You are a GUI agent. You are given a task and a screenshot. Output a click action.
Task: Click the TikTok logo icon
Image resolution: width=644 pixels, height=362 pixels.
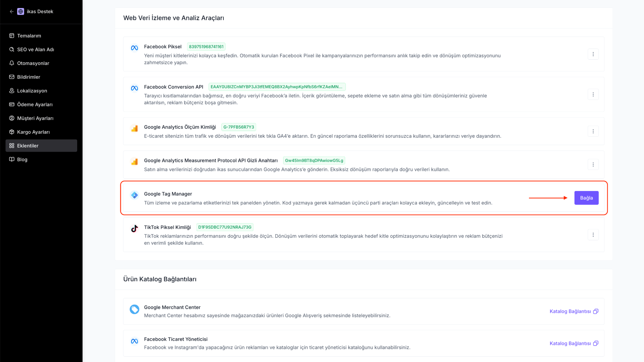coord(135,229)
